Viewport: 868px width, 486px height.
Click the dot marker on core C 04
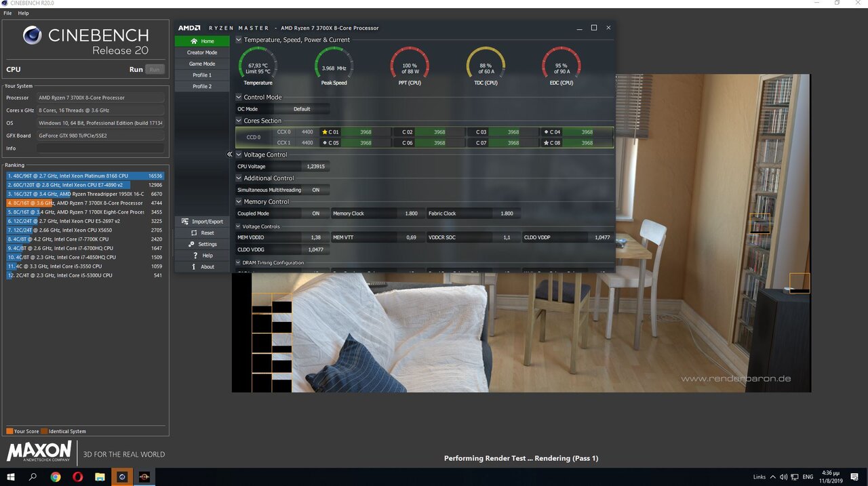point(546,132)
